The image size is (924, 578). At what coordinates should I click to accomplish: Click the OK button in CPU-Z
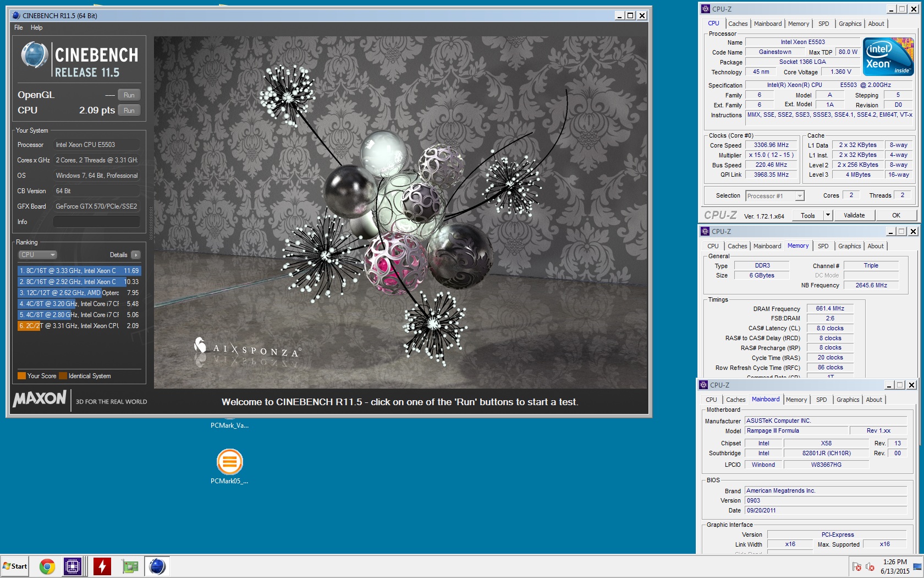(x=896, y=215)
